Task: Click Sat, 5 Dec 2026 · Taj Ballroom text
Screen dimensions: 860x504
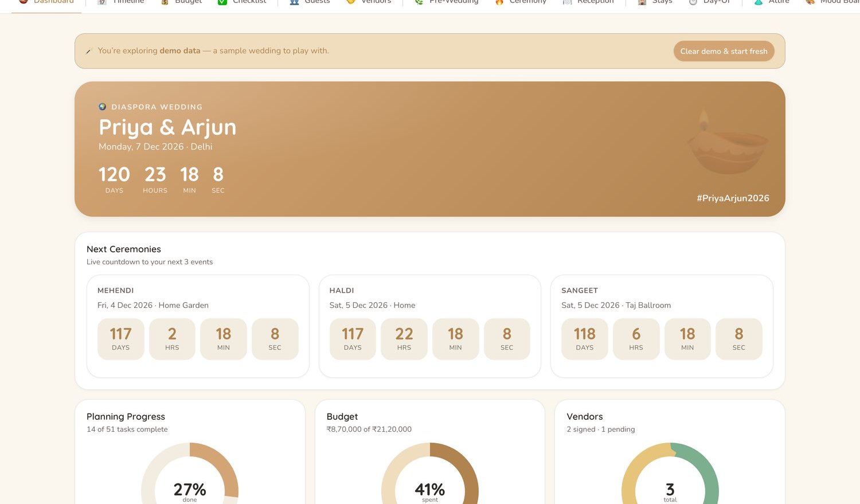Action: [616, 306]
